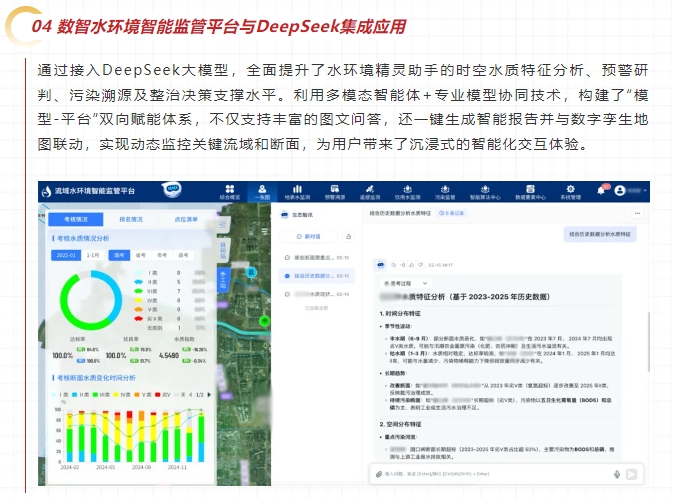The width and height of the screenshot is (674, 498).
Task: Open 地表水监测 monitoring nav icon
Action: coord(297,192)
